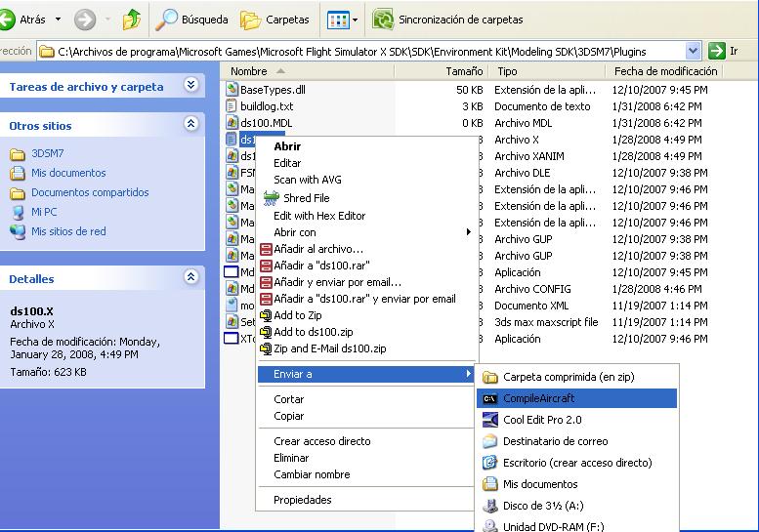Screen dimensions: 759x532
Task: Collapse the Detalles panel
Action: point(190,278)
